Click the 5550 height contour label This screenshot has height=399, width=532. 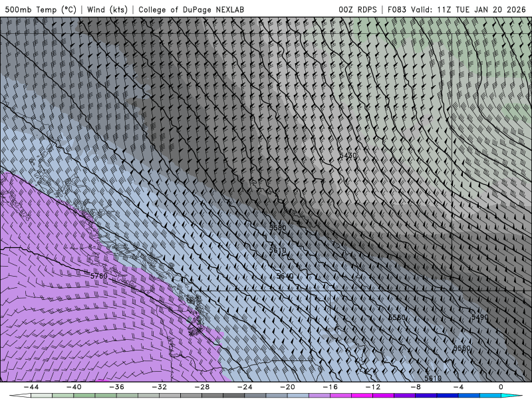tap(462, 348)
